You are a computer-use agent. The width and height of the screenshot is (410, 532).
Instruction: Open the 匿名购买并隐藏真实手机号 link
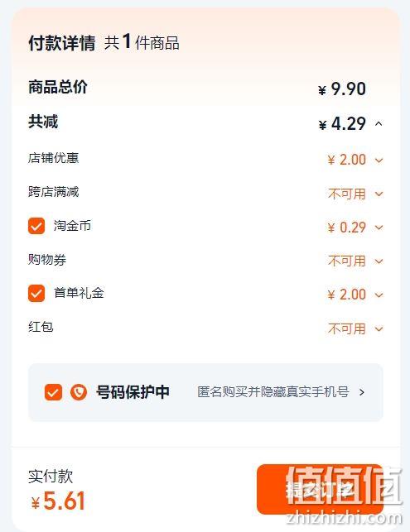click(273, 392)
